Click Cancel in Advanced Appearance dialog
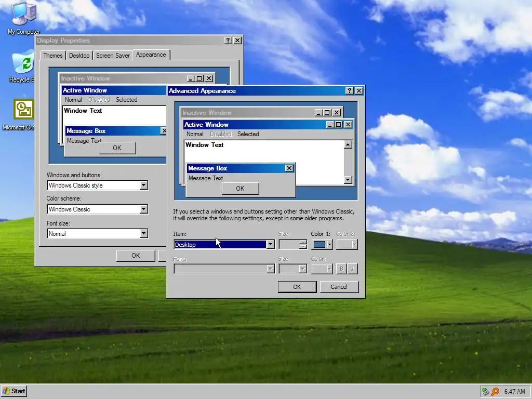Viewport: 532px width, 399px height. tap(339, 287)
